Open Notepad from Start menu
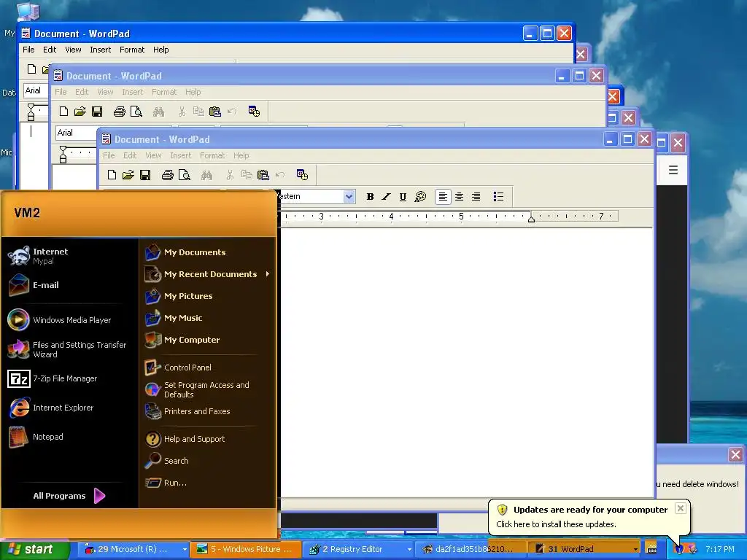The height and width of the screenshot is (560, 747). 71,437
